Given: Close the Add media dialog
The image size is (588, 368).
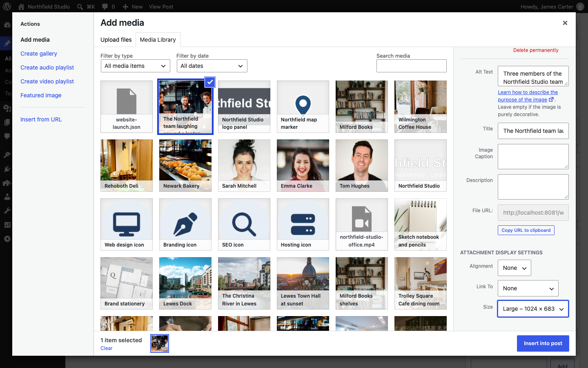Looking at the screenshot, I should pyautogui.click(x=565, y=23).
